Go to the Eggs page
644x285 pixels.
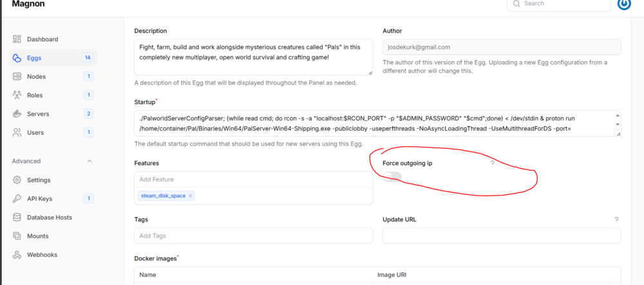pyautogui.click(x=53, y=58)
